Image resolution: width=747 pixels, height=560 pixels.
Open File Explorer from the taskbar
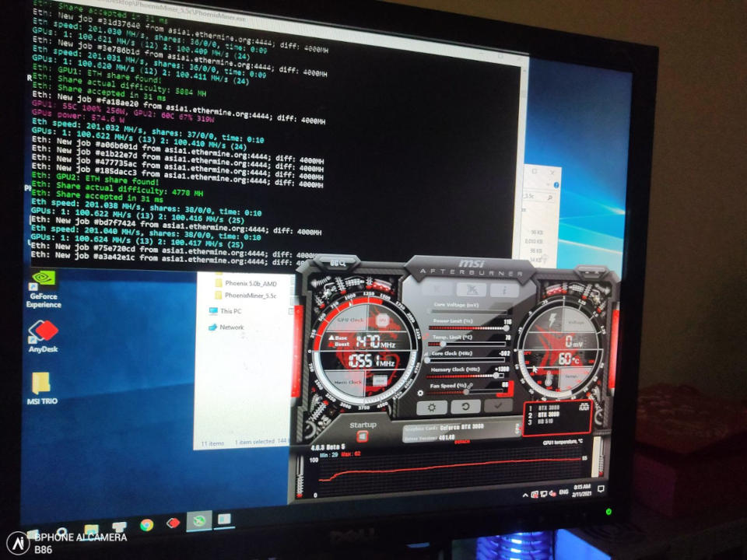90,529
